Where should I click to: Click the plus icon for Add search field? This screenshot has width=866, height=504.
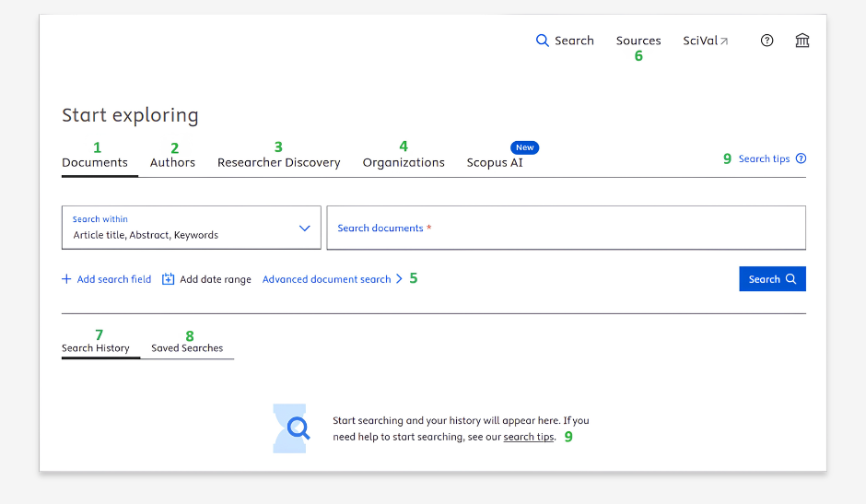tap(66, 279)
